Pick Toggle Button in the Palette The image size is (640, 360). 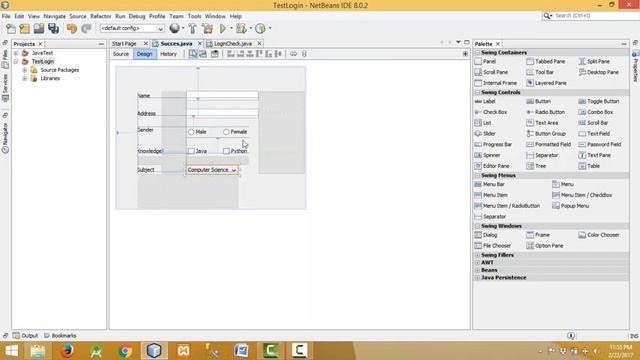tap(598, 101)
